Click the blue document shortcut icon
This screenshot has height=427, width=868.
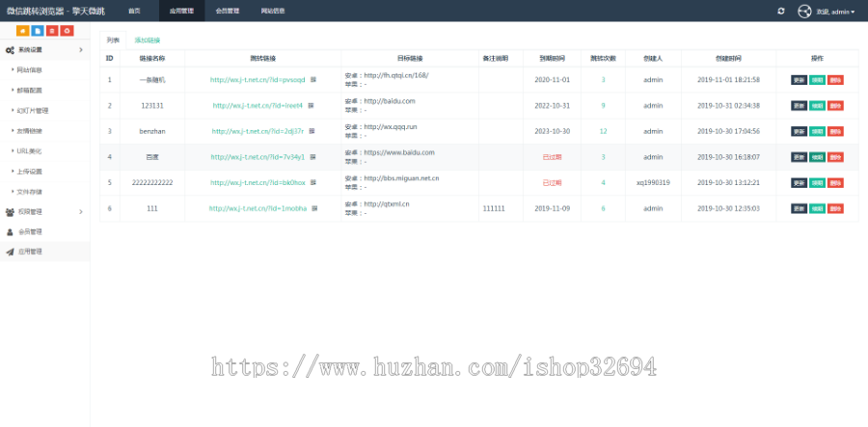(38, 31)
